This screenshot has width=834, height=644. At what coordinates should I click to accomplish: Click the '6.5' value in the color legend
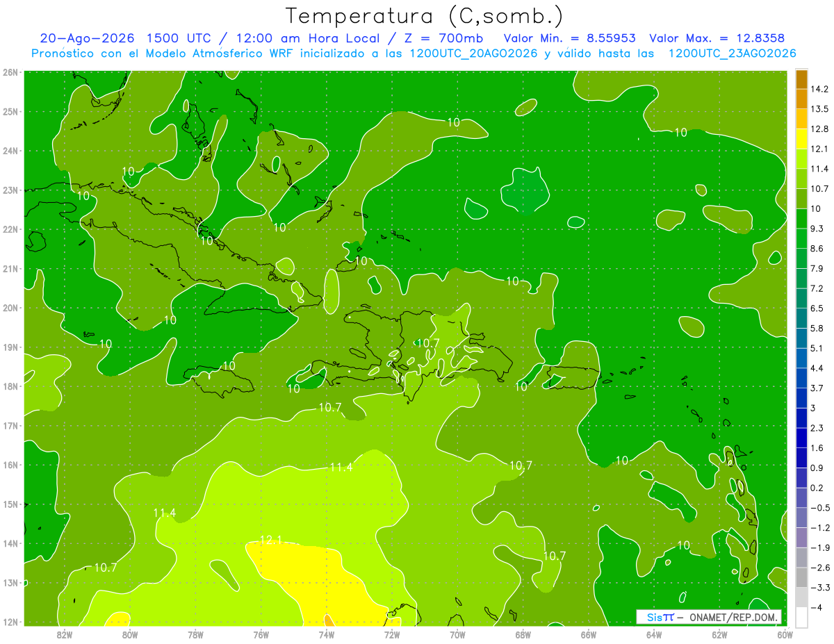point(817,308)
